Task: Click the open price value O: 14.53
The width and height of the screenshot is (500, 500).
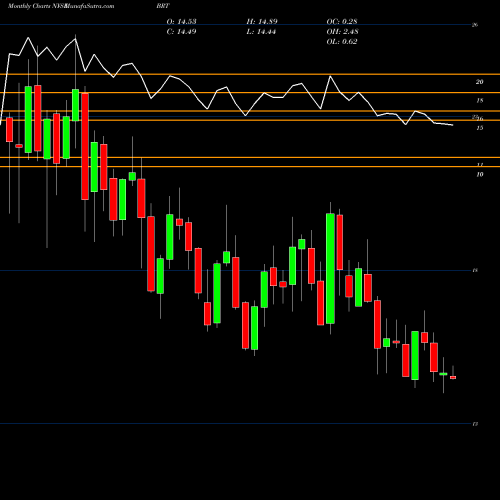Action: point(181,22)
